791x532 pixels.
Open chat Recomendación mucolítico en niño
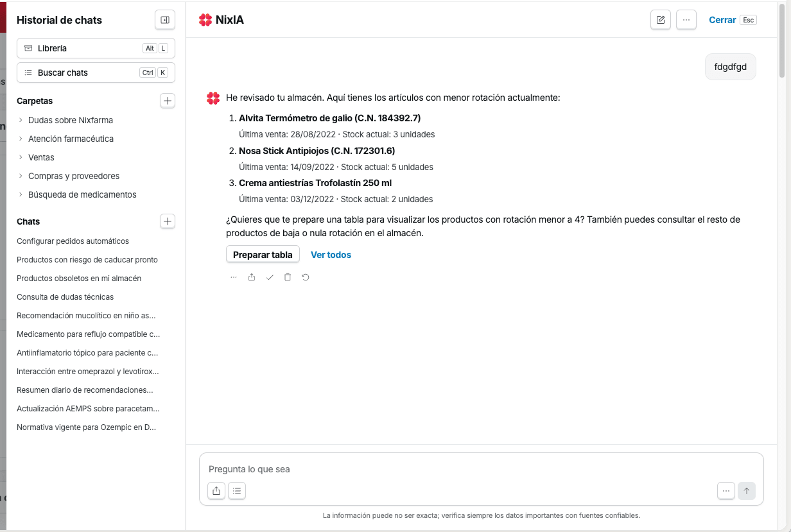pyautogui.click(x=87, y=316)
